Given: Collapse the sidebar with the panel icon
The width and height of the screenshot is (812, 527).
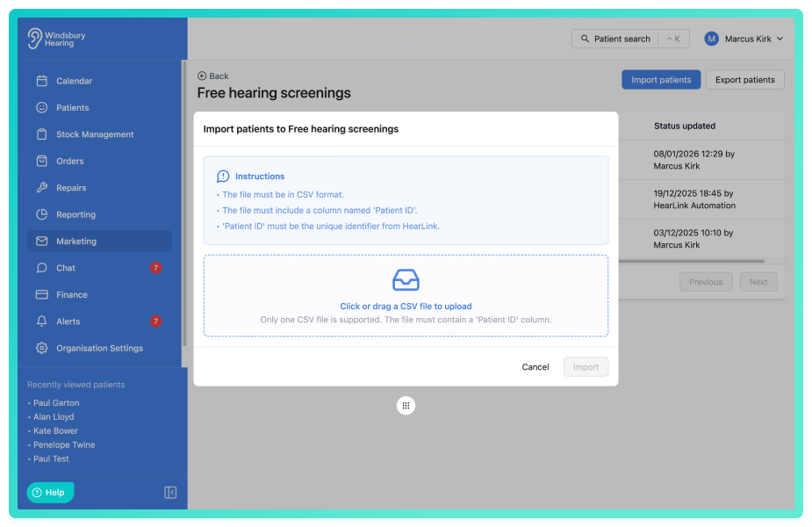Looking at the screenshot, I should tap(170, 492).
